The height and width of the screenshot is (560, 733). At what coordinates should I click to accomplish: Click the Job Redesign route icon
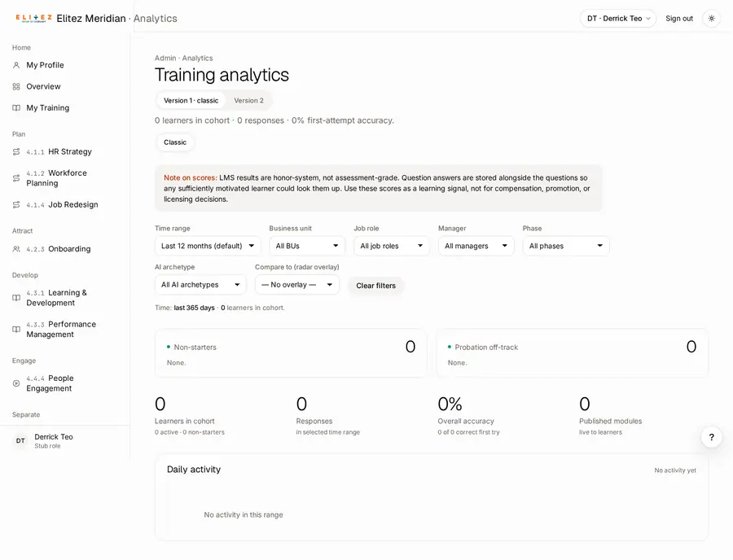click(x=16, y=204)
